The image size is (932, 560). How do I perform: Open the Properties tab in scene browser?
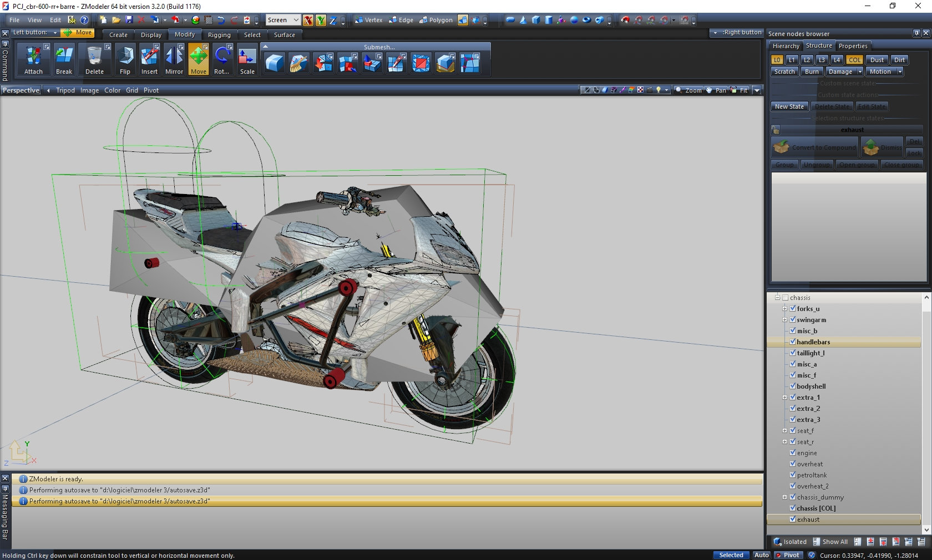pyautogui.click(x=853, y=46)
